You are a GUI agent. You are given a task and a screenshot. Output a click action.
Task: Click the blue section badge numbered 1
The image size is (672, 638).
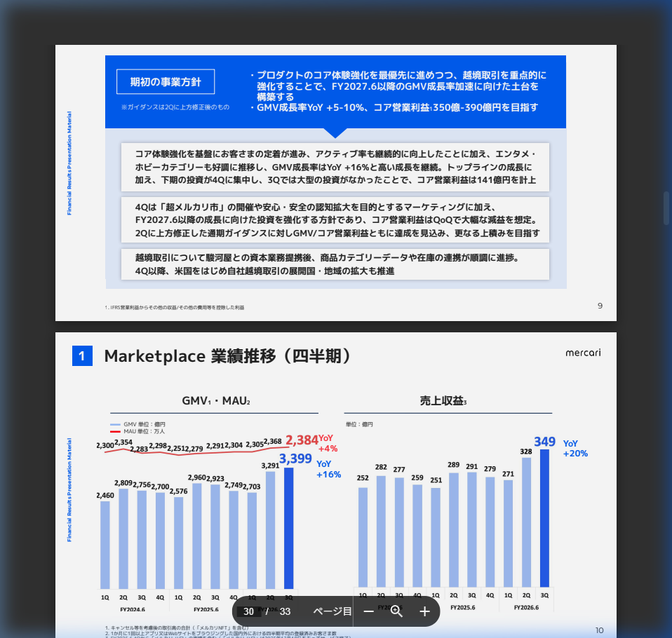pyautogui.click(x=82, y=356)
